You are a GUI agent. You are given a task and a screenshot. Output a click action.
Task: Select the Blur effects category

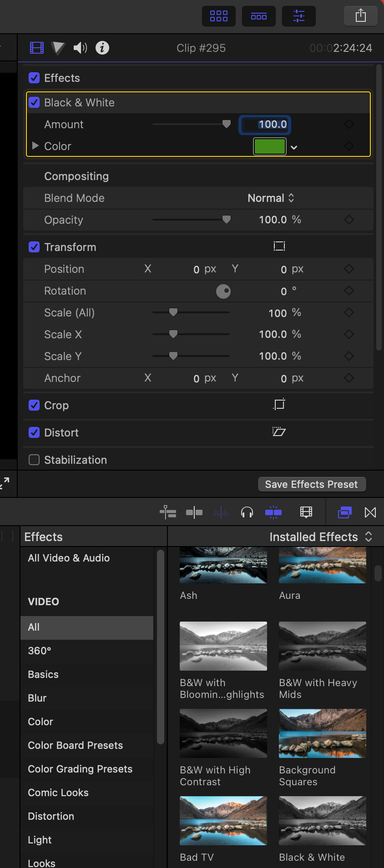click(37, 698)
